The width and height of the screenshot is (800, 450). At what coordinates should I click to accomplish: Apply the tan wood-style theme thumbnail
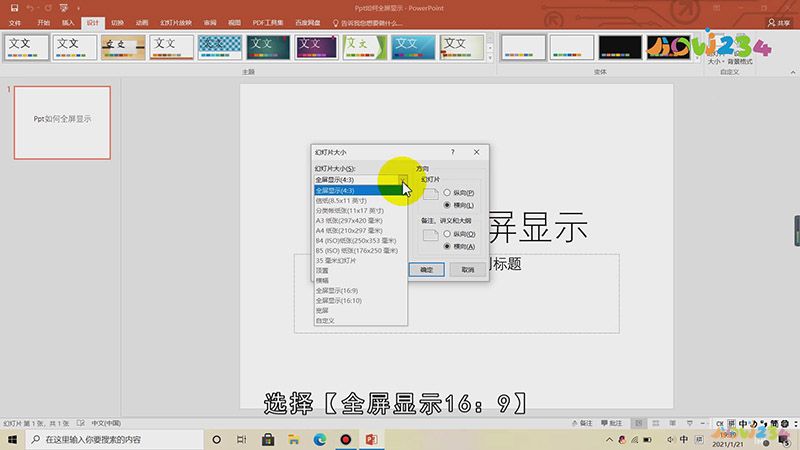pyautogui.click(x=123, y=47)
